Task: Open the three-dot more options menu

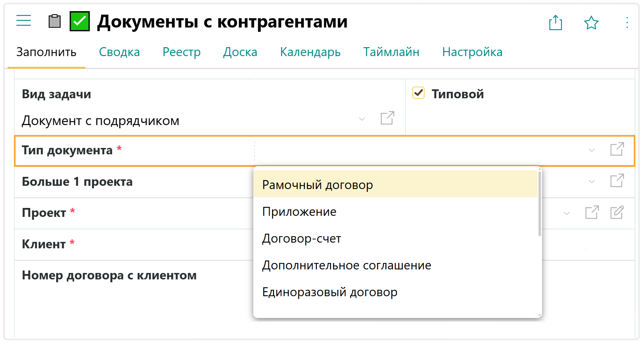Action: tap(627, 23)
